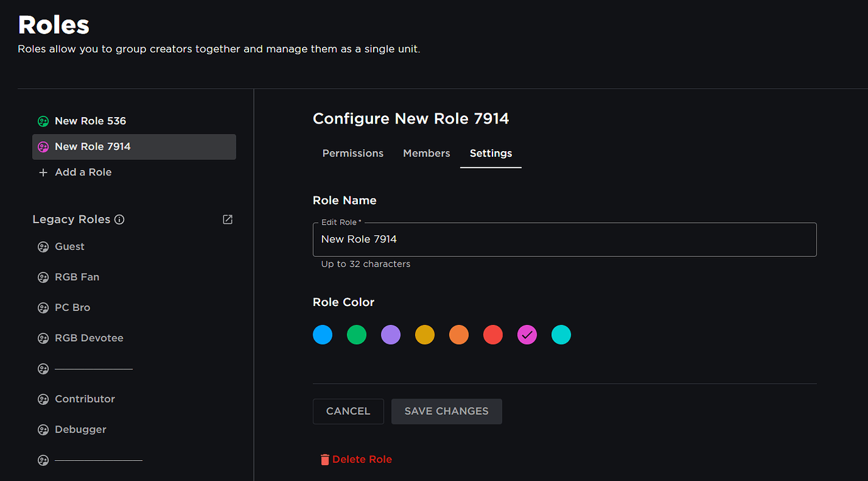Pick the orange role color swatch

pos(459,335)
